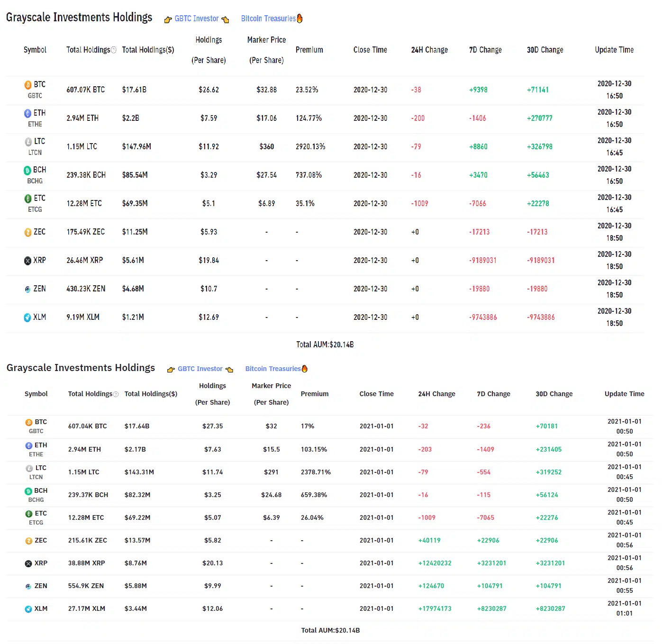The height and width of the screenshot is (644, 662).
Task: Sort by 24H Change in the upper table
Action: click(x=429, y=50)
